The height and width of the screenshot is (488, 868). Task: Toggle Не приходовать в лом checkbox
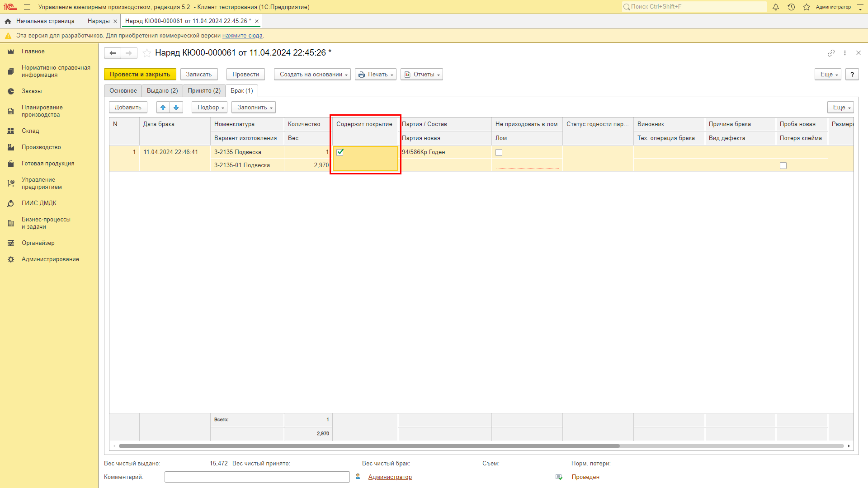(x=499, y=153)
